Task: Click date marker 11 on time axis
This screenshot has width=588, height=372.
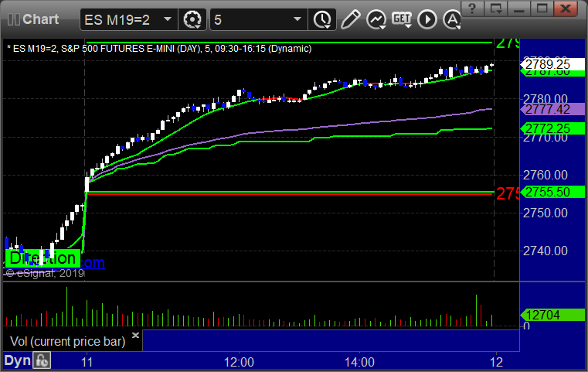Action: click(x=87, y=362)
